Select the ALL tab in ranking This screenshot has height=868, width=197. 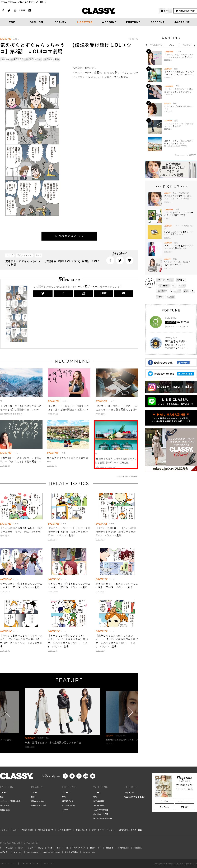(x=171, y=45)
